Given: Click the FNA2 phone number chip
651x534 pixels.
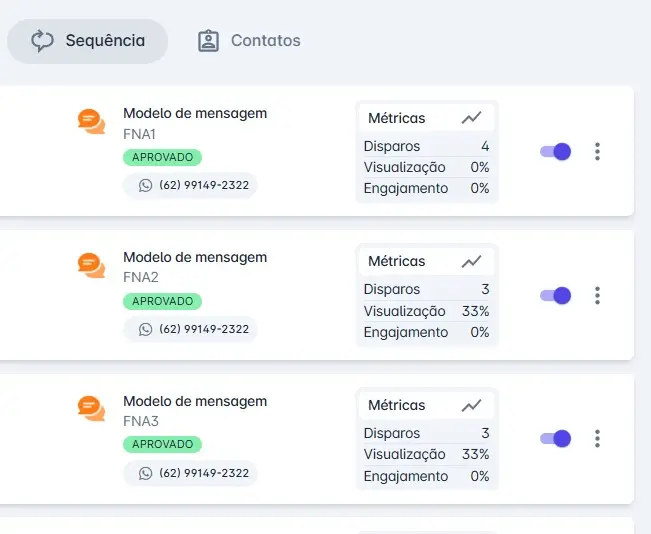Looking at the screenshot, I should (x=190, y=329).
